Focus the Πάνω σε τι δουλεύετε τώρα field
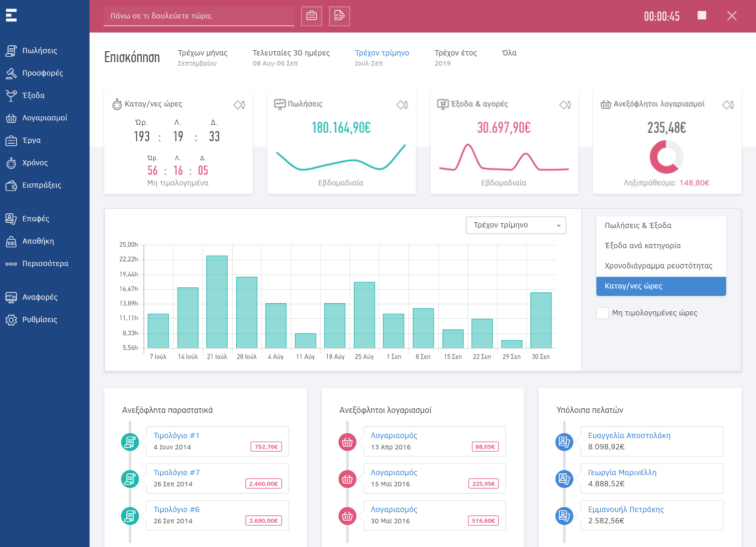The image size is (756, 547). [199, 16]
